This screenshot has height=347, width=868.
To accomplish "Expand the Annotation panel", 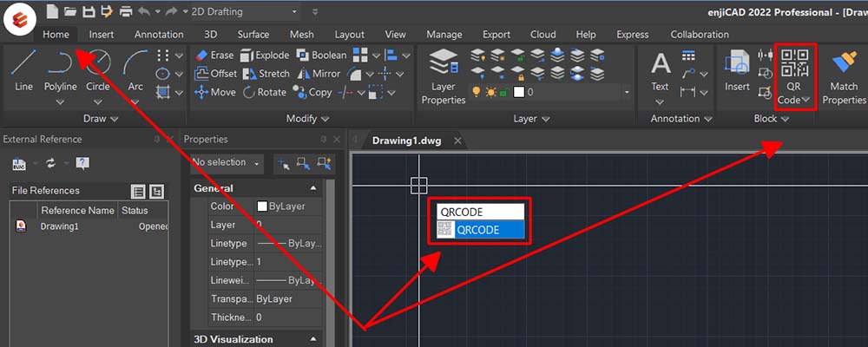I will tap(681, 119).
